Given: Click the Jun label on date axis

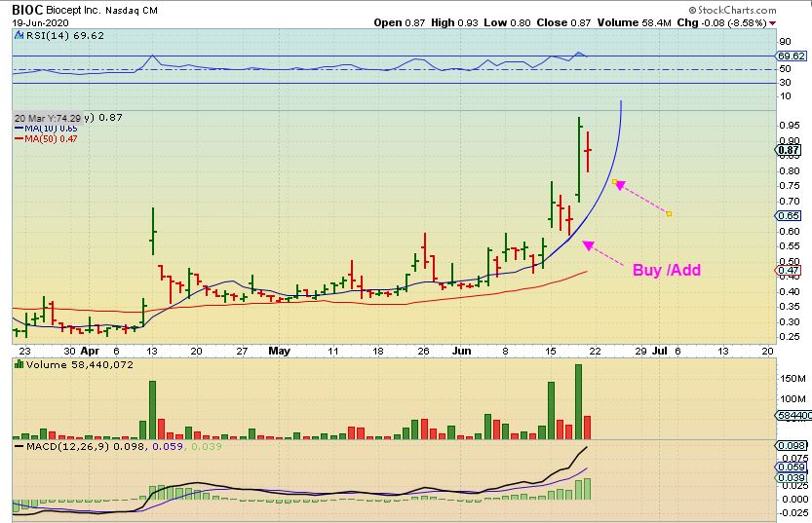Looking at the screenshot, I should point(461,351).
